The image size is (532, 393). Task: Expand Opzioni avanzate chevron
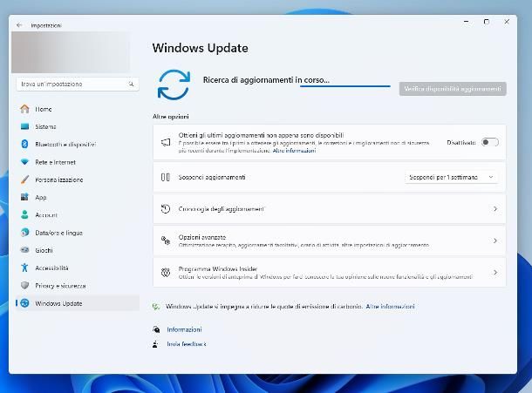[x=495, y=241]
